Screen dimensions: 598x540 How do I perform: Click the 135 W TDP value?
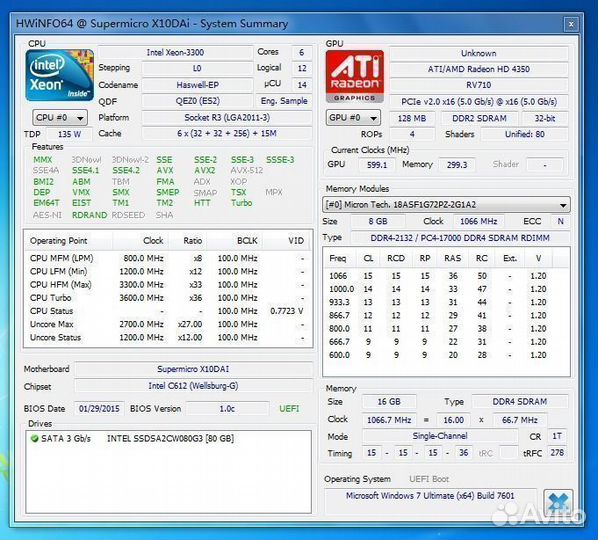[x=69, y=134]
